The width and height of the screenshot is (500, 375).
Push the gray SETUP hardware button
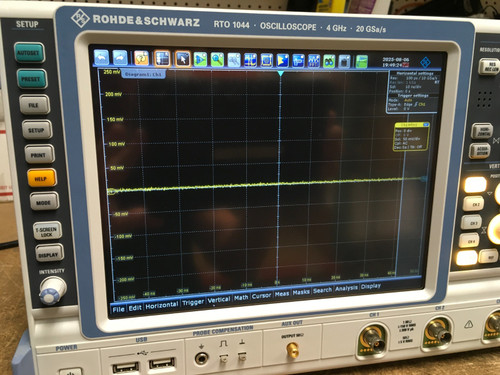[37, 130]
